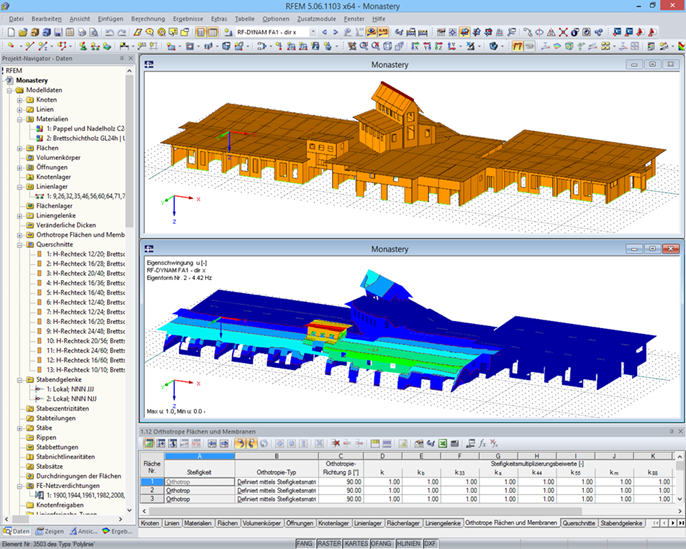This screenshot has width=686, height=549.
Task: Expand the Linien tree node
Action: (20, 109)
